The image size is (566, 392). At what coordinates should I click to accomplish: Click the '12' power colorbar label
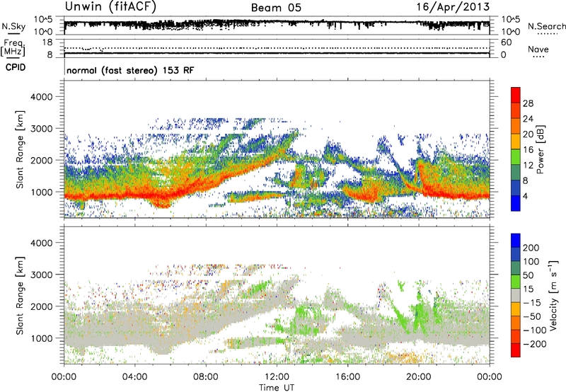pos(528,166)
